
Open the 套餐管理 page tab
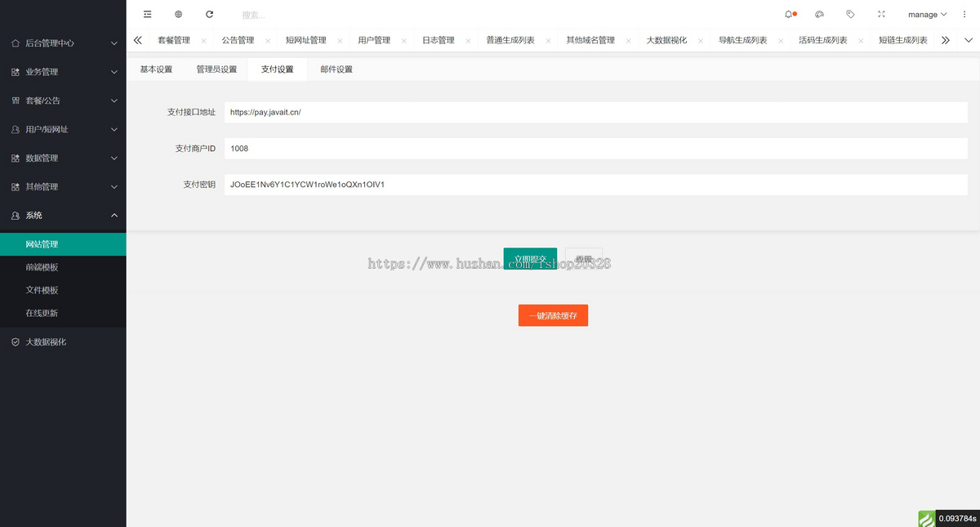tap(174, 40)
